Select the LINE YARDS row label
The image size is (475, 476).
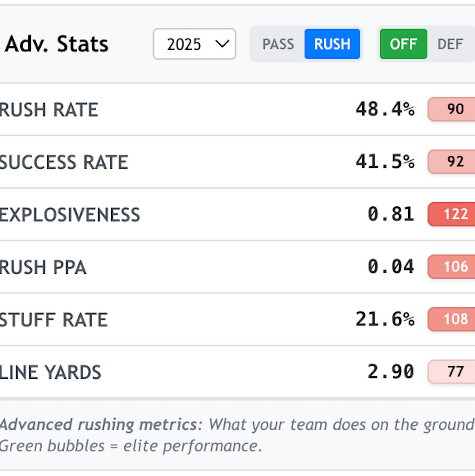coord(50,372)
